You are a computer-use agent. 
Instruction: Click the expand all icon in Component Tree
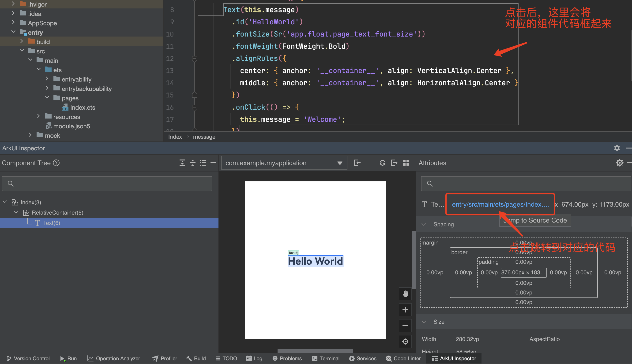(x=182, y=163)
